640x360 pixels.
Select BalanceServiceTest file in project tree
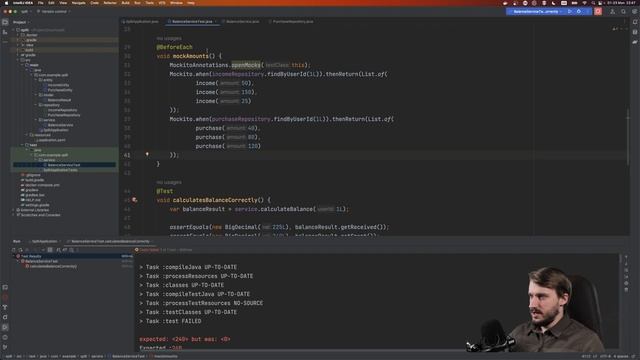[64, 165]
